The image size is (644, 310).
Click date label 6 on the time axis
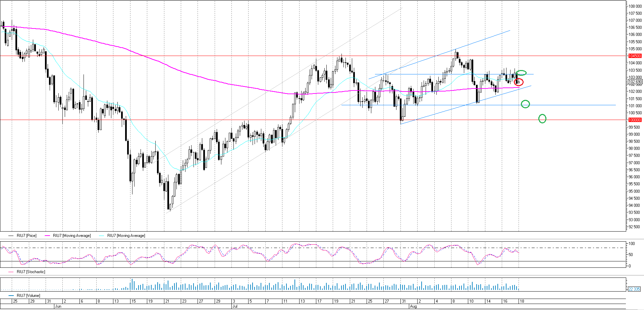[x=82, y=301]
